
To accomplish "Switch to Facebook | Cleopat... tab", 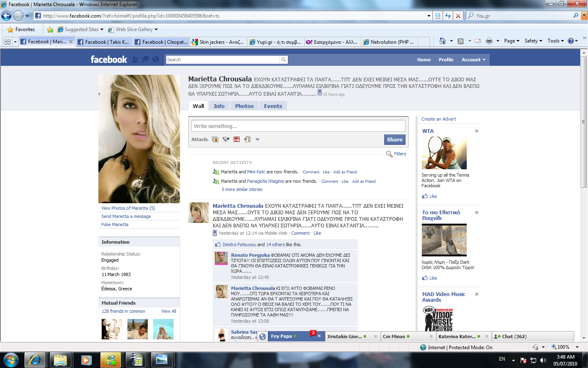I will (x=161, y=42).
